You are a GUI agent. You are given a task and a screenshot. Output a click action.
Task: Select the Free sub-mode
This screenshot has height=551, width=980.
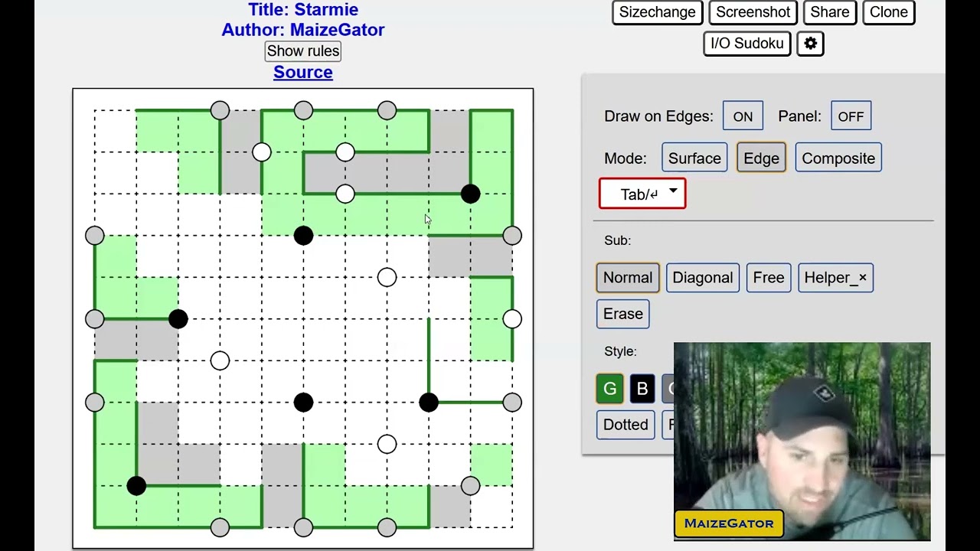(769, 278)
